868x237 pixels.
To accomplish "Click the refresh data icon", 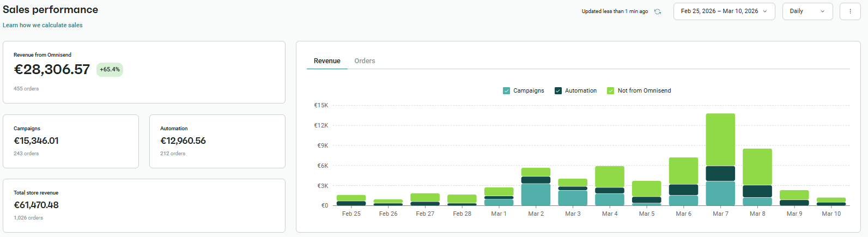I will coord(658,11).
